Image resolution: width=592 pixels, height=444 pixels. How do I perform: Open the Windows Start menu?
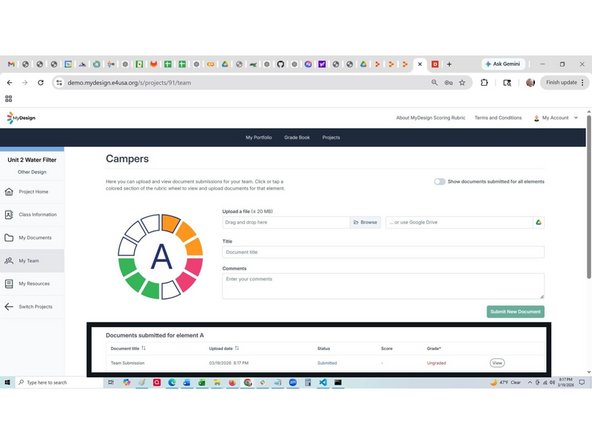(x=7, y=382)
